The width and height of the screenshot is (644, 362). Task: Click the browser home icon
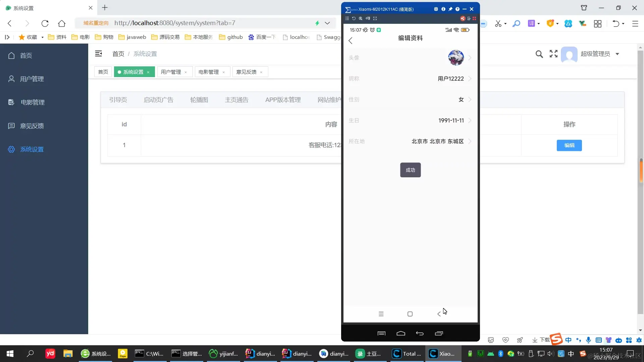(x=62, y=23)
